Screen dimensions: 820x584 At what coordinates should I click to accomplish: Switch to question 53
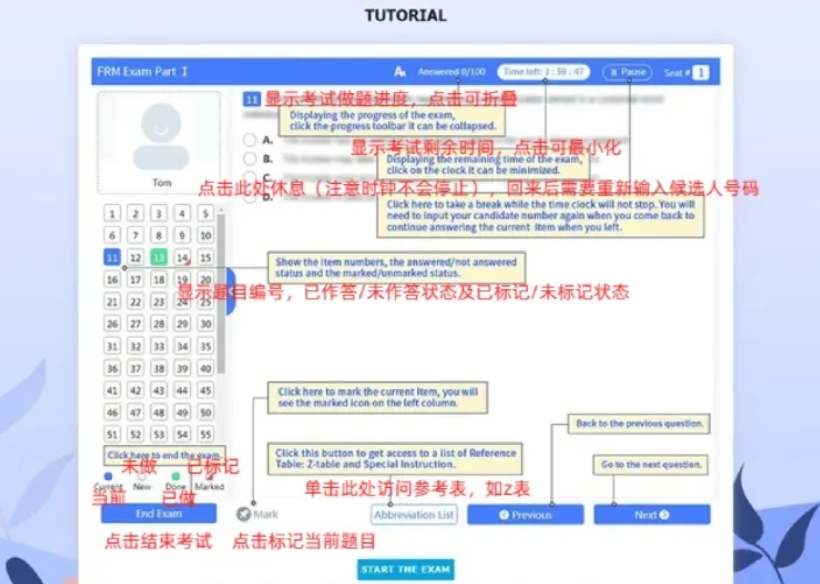tap(158, 434)
